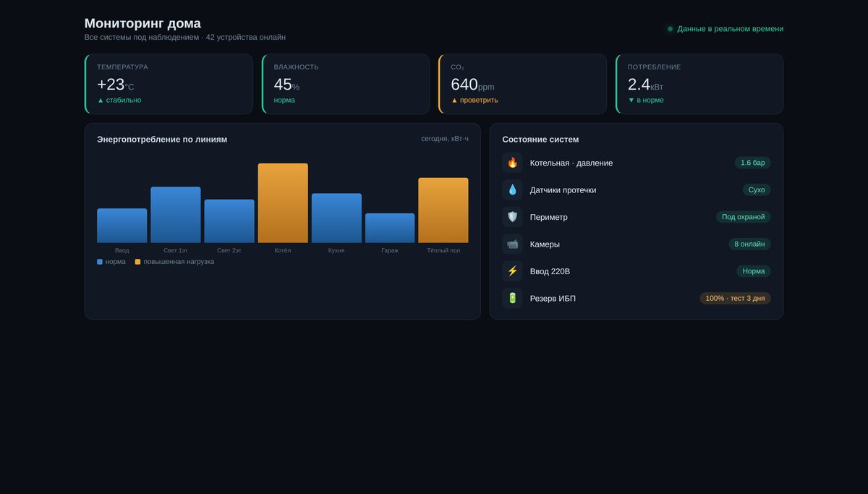
Task: Open the CO₂ card
Action: click(522, 84)
